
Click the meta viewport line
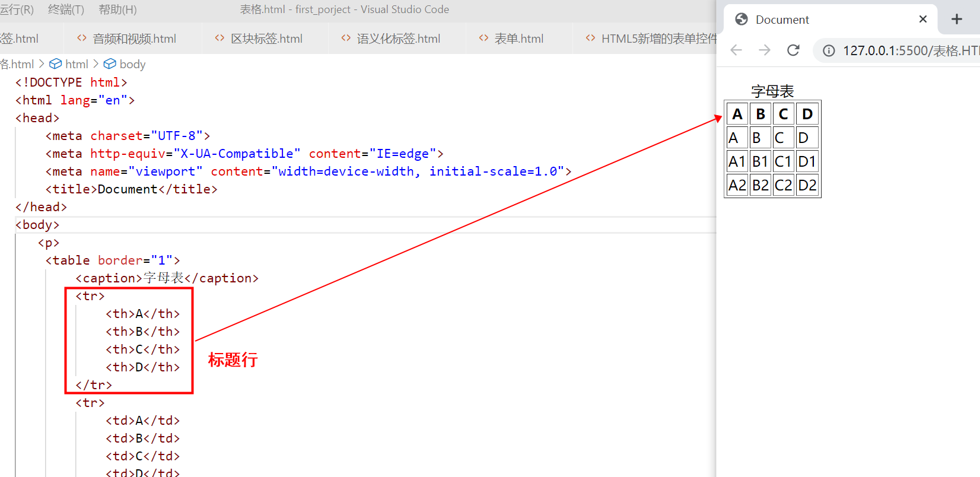pos(308,171)
